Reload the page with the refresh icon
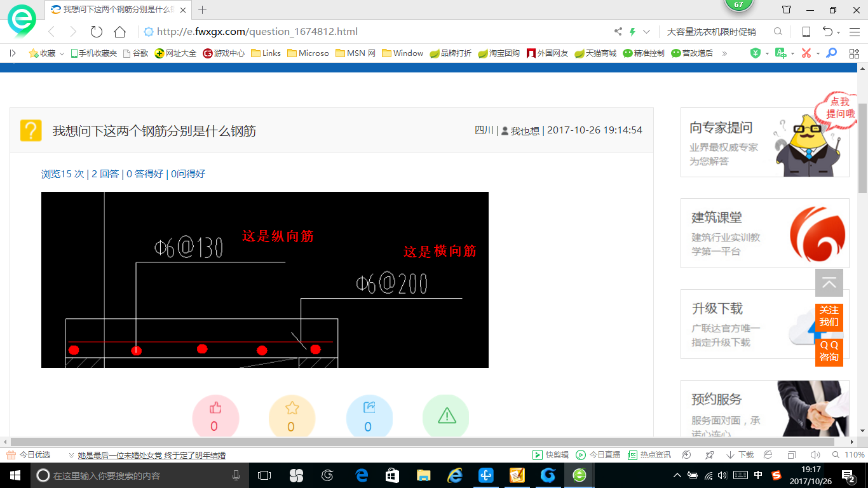 (x=97, y=32)
